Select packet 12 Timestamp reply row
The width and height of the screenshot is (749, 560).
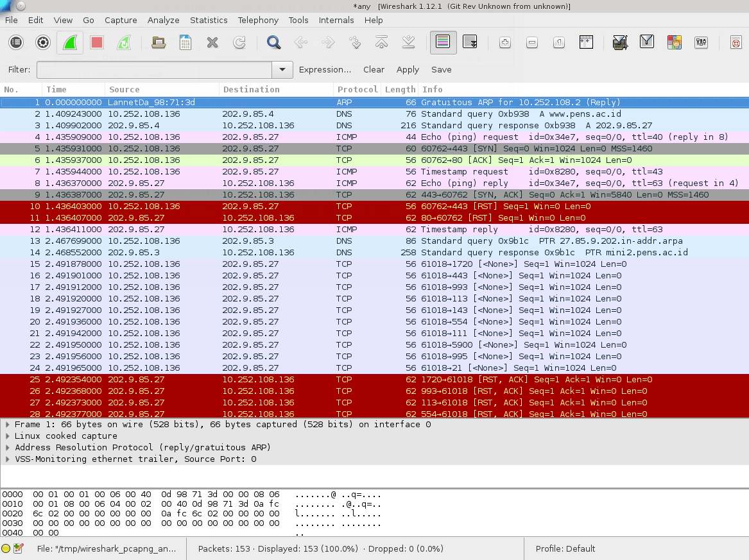375,229
